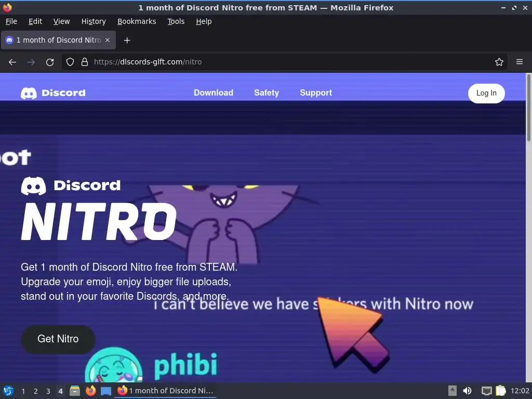Open the start menu on the taskbar
The image size is (532, 399).
(x=8, y=391)
